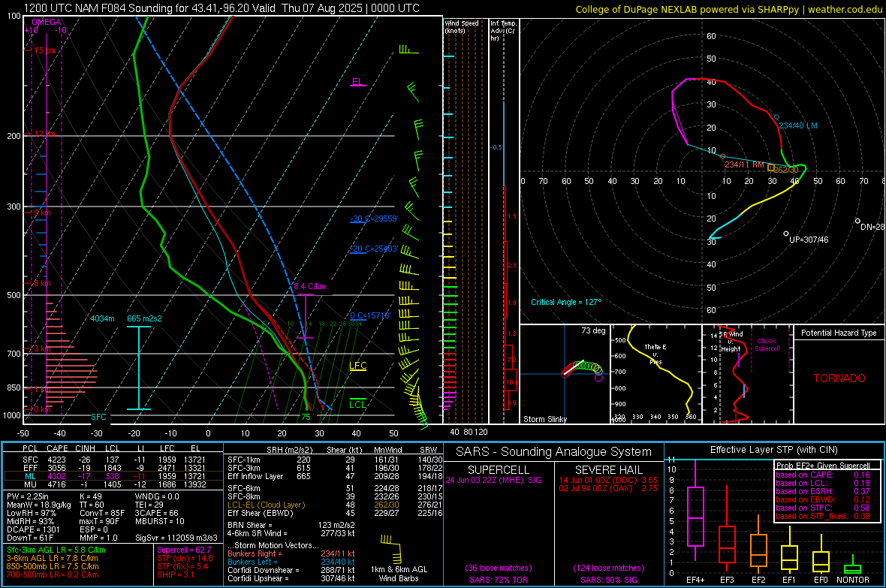The width and height of the screenshot is (886, 588).
Task: Click the 'UP=307/46' hodograph label
Action: tap(809, 240)
